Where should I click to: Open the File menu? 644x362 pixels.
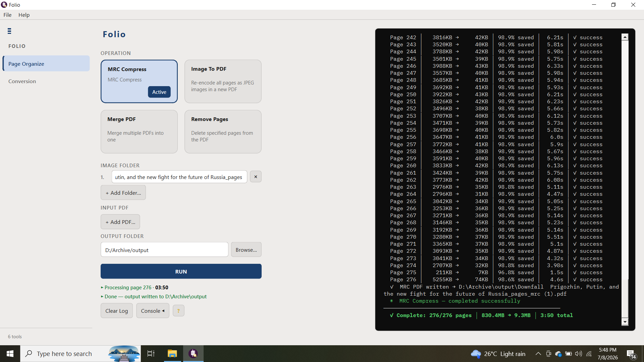[7, 15]
